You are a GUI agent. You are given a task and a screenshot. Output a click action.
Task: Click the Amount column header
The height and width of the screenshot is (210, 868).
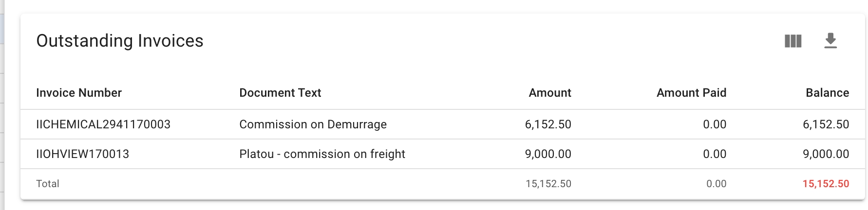550,93
